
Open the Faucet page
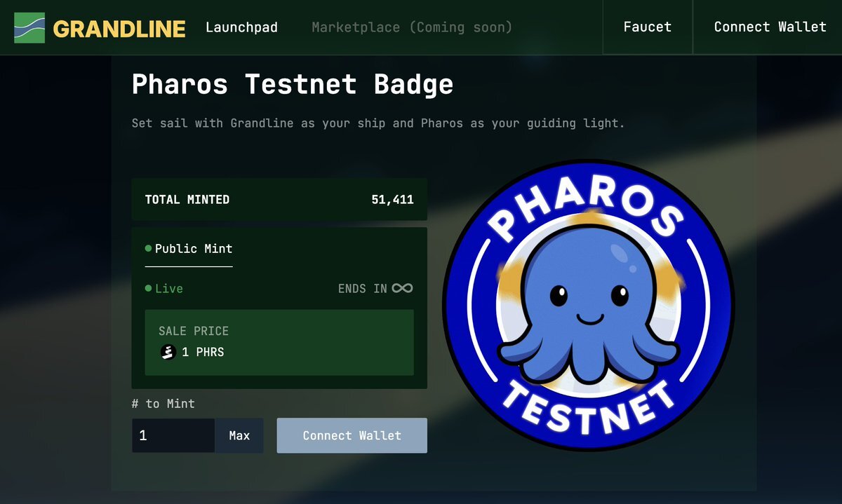click(647, 27)
